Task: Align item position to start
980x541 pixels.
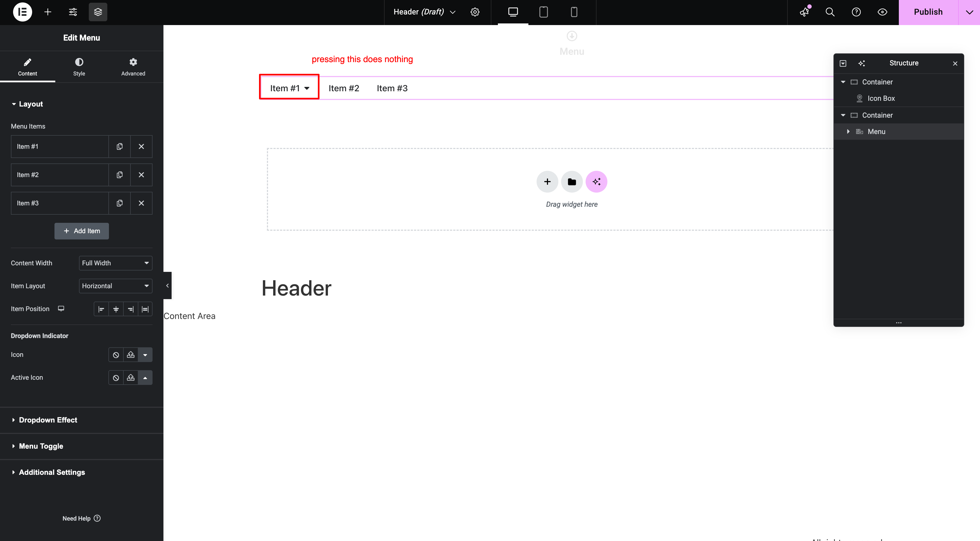Action: pos(101,309)
